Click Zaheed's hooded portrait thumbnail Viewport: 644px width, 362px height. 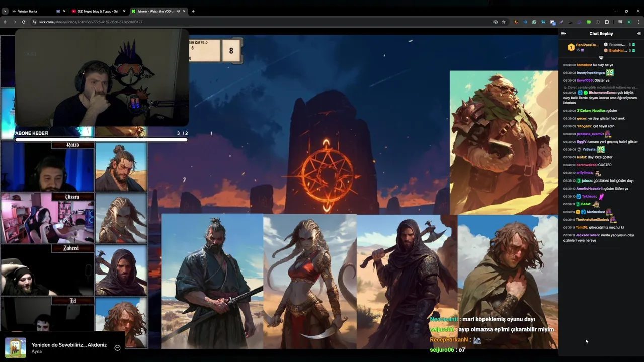(121, 270)
